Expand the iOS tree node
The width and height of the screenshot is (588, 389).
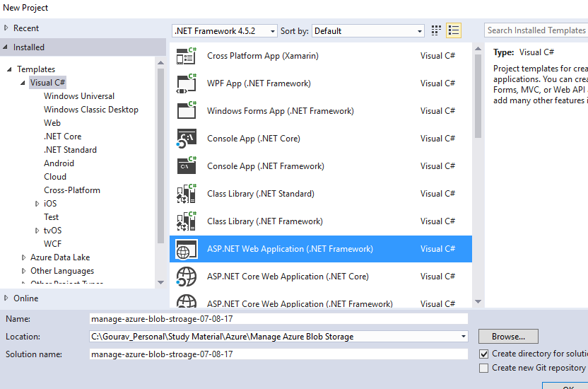point(37,204)
